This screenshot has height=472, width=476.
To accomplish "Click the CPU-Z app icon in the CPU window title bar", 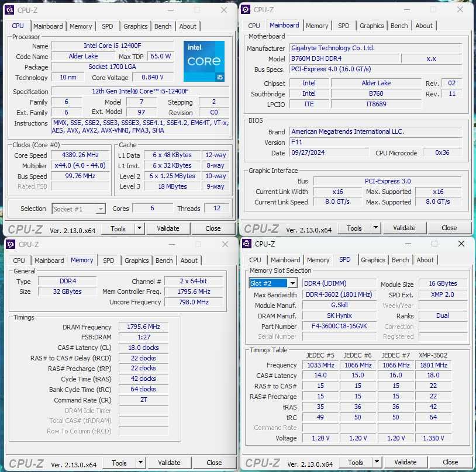I will [9, 10].
